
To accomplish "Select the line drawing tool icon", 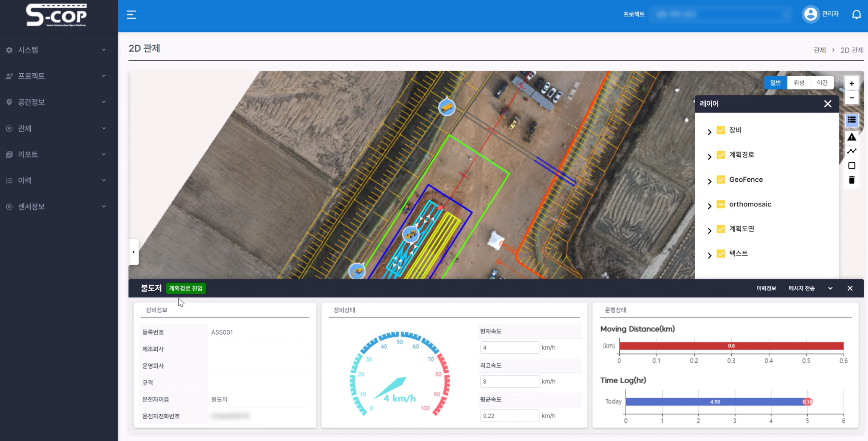I will [x=852, y=151].
